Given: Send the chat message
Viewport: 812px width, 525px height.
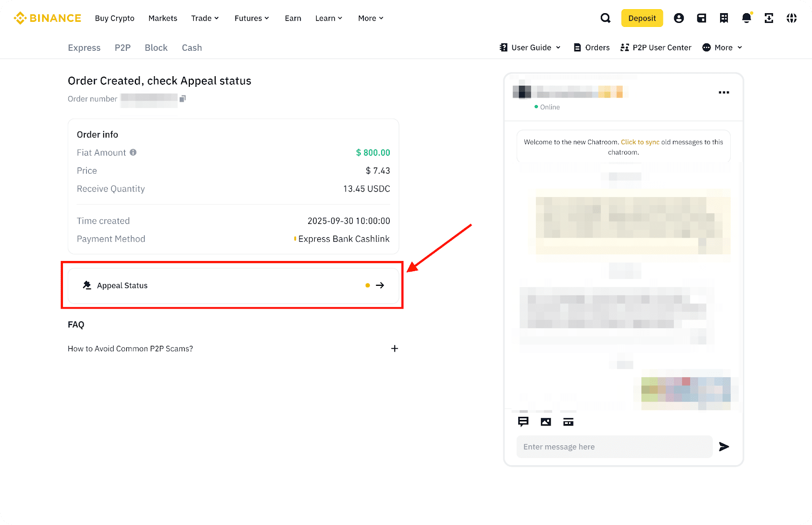Looking at the screenshot, I should click(x=724, y=447).
